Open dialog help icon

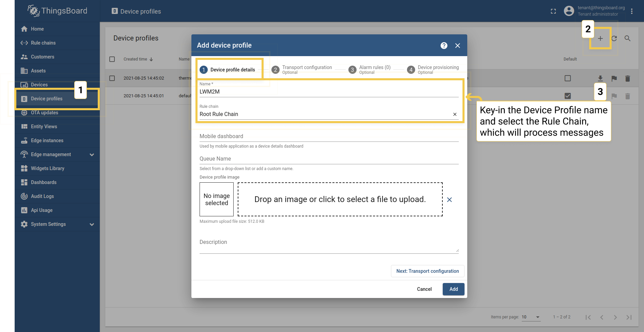point(444,46)
